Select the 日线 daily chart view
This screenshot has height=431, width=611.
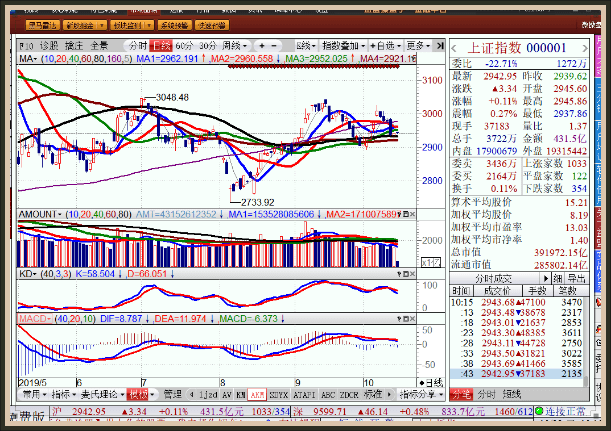tap(161, 46)
